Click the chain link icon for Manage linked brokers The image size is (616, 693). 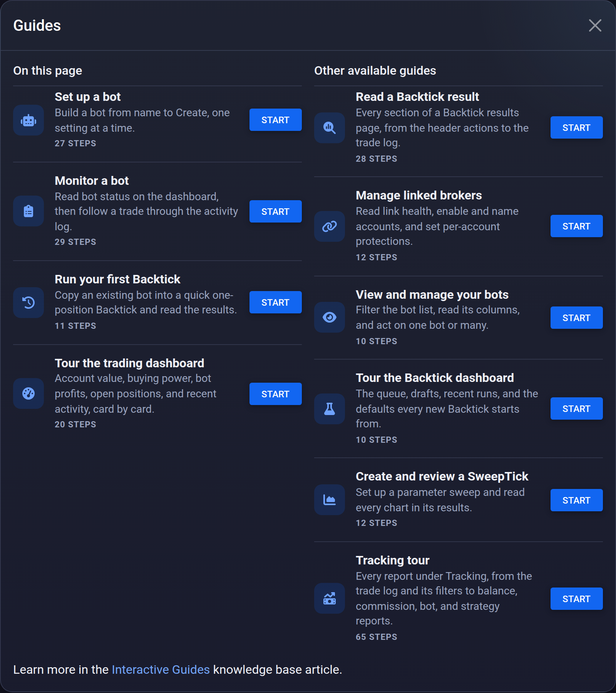click(x=330, y=226)
